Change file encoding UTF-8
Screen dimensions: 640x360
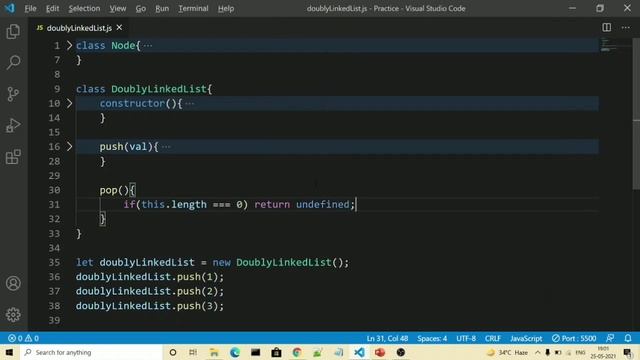coord(466,338)
